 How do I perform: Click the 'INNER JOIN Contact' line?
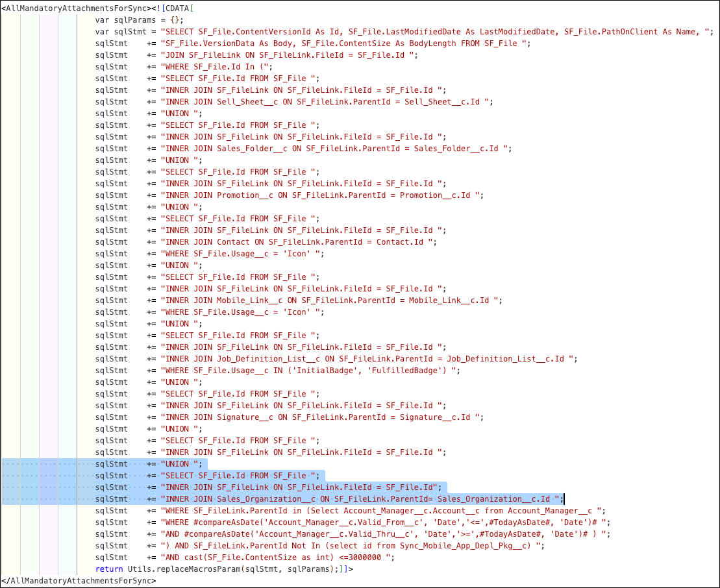(x=266, y=242)
